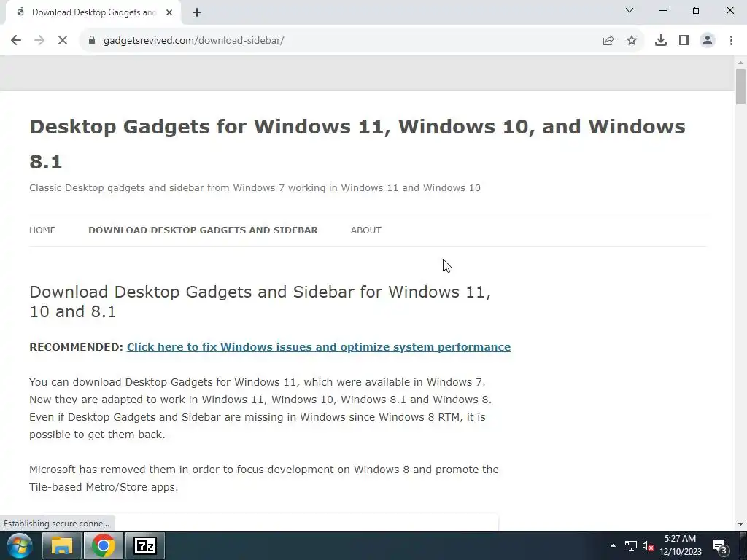Select the Download Desktop Gadgets tab

pyautogui.click(x=93, y=12)
